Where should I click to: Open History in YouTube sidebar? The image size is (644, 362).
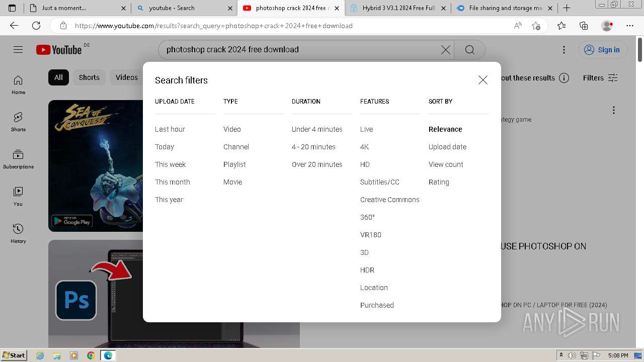tap(18, 234)
